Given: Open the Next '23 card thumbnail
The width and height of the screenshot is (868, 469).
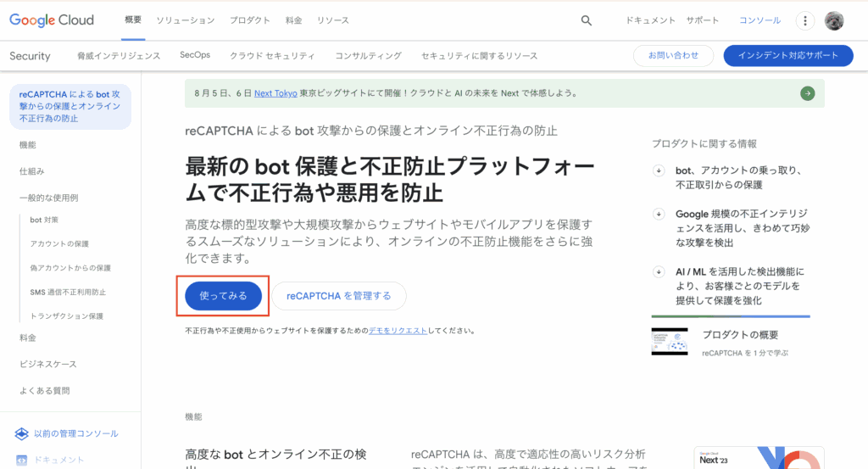Looking at the screenshot, I should point(759,458).
